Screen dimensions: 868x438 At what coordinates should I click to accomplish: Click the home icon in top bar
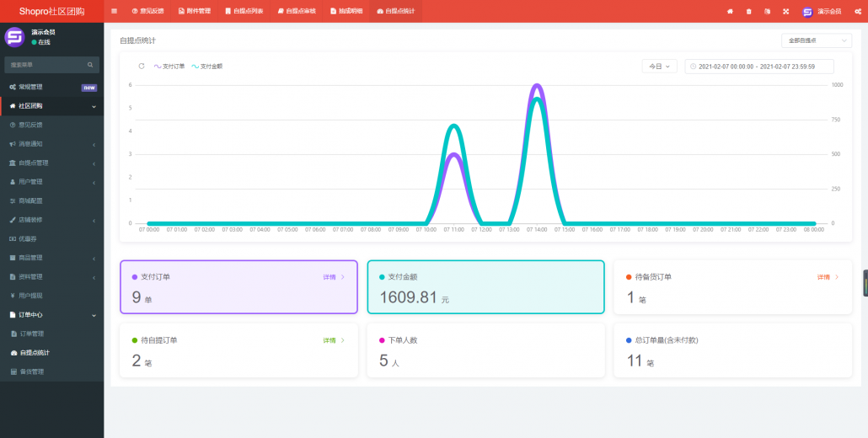[x=730, y=11]
